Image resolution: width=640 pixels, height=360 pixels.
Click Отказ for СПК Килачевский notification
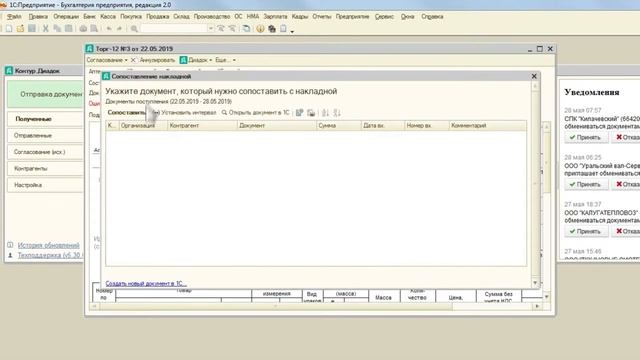[x=627, y=138]
